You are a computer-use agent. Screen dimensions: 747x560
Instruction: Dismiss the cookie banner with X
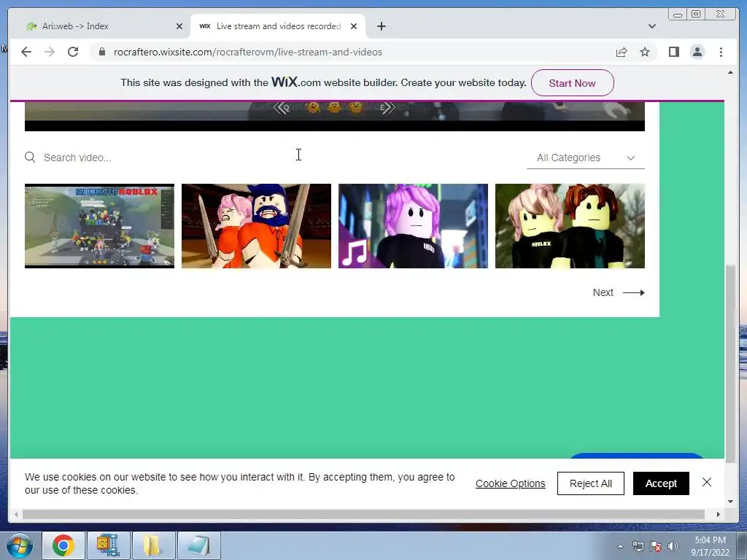point(706,483)
